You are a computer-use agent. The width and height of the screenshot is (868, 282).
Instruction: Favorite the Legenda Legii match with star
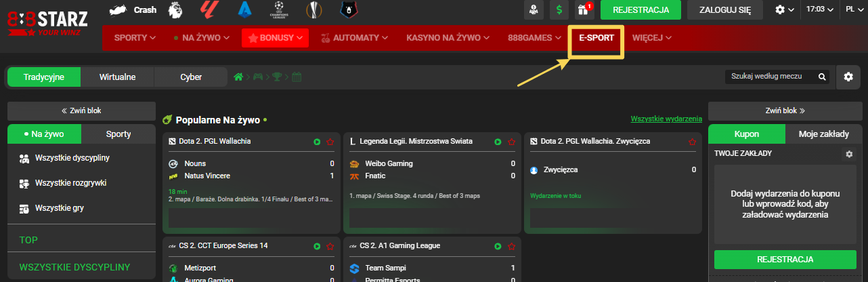click(x=512, y=142)
